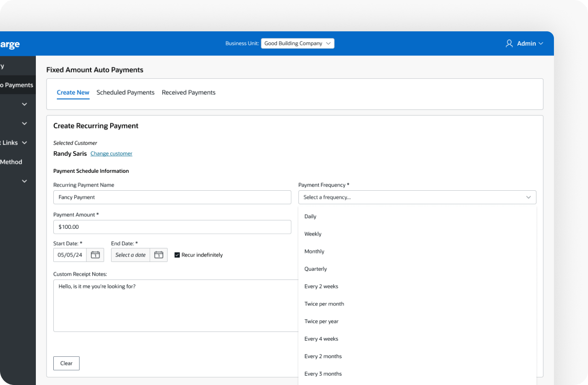Expand the sidebar chevron directly above Links

point(25,124)
